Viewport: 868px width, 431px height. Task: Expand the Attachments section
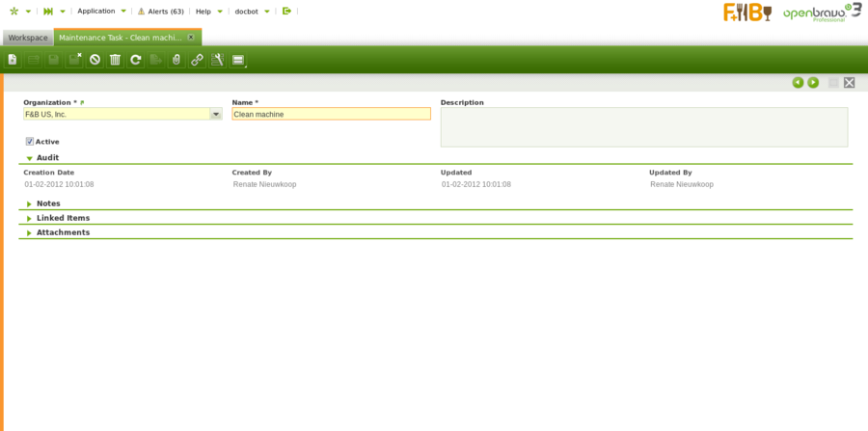63,232
